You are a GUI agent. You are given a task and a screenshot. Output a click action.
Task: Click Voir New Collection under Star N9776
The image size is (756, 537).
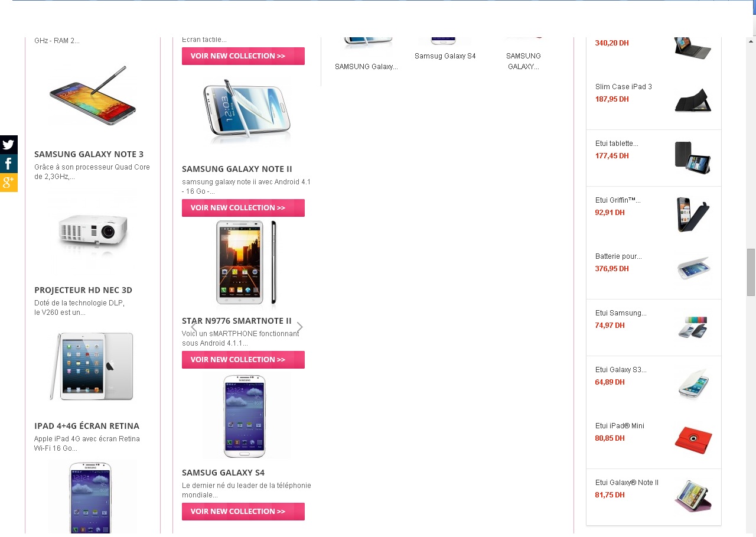[243, 360]
